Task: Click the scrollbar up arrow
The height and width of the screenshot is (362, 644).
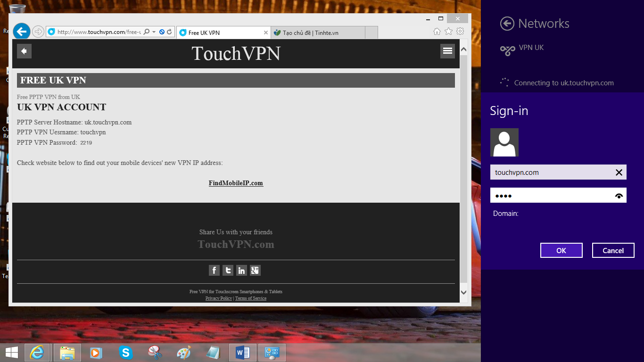Action: pos(463,49)
